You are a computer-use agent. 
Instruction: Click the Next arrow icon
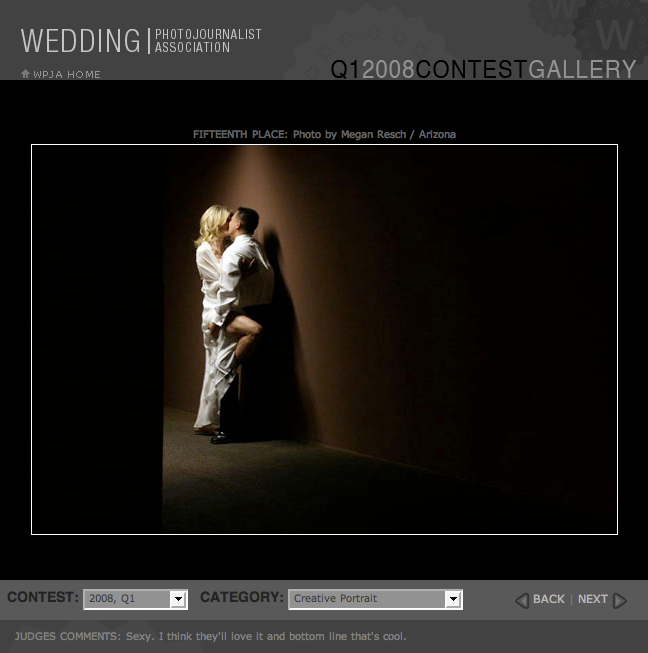coord(620,600)
